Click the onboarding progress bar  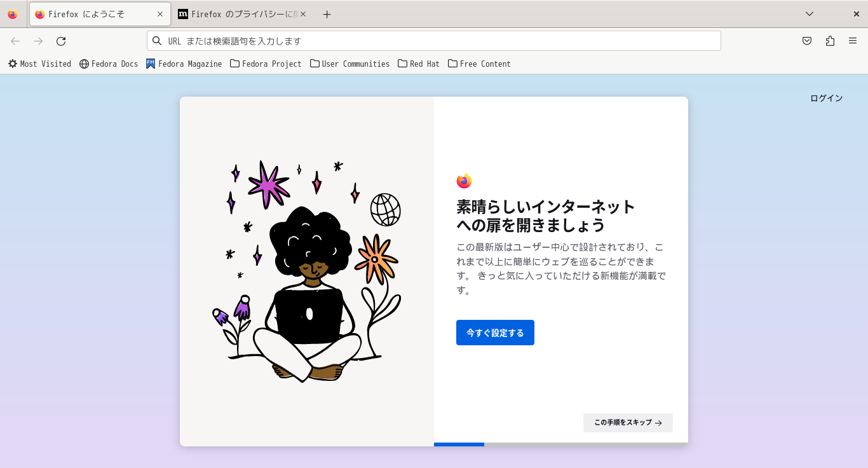click(561, 444)
